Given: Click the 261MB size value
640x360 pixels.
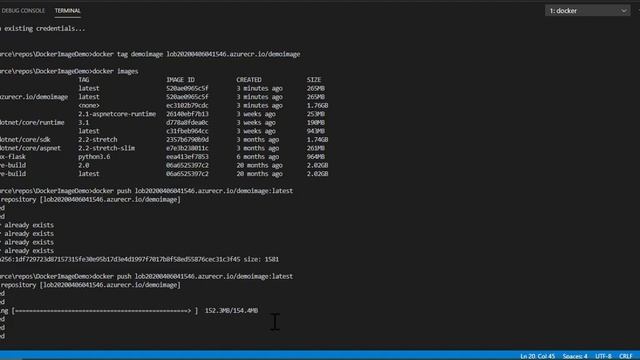Looking at the screenshot, I should tap(316, 148).
